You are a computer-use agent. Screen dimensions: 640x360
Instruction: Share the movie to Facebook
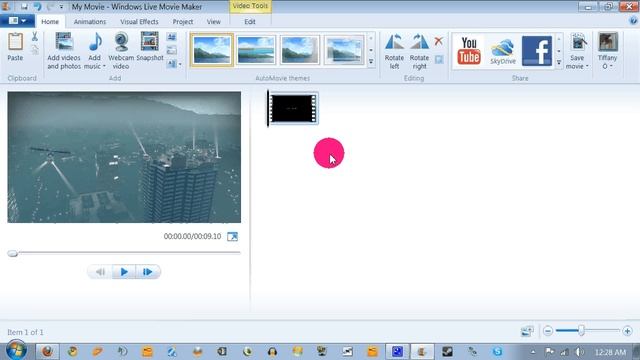[536, 51]
